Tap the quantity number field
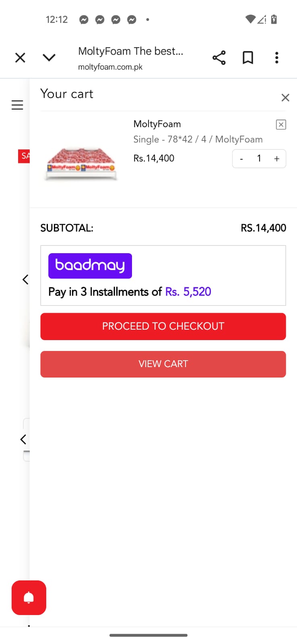The image size is (297, 644). coord(259,159)
